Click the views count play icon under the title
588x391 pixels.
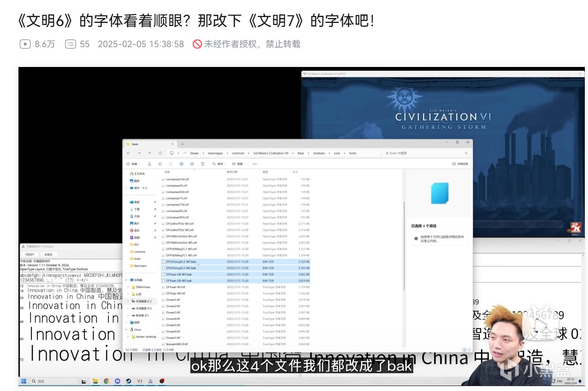25,44
